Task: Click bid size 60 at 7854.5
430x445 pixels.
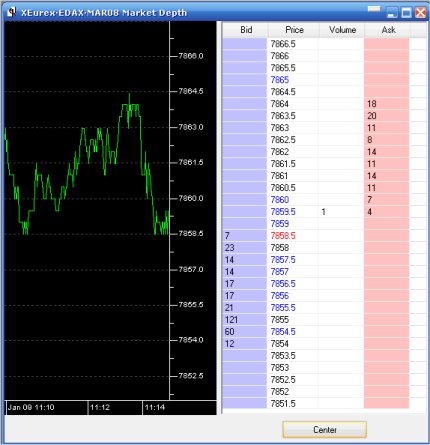Action: [x=245, y=332]
